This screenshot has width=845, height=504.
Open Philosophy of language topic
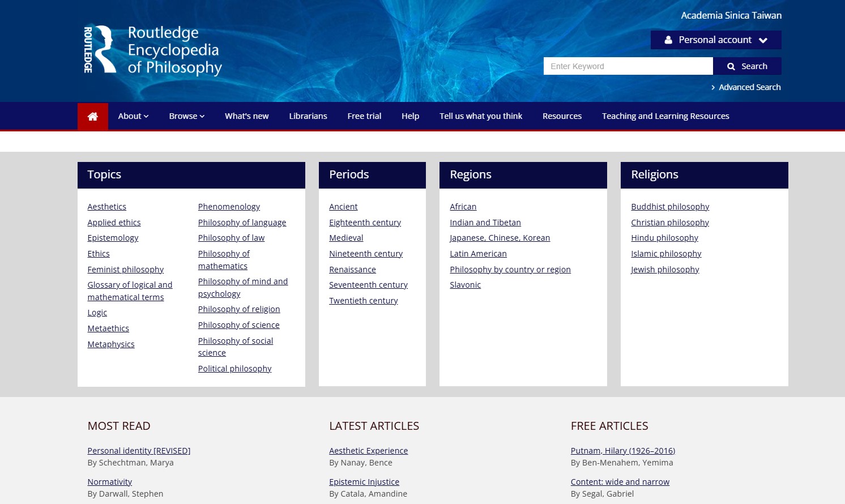point(242,223)
